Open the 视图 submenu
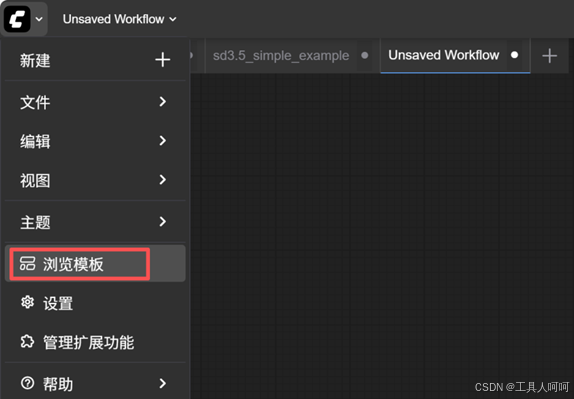Screen dimensions: 574x399 (x=95, y=180)
